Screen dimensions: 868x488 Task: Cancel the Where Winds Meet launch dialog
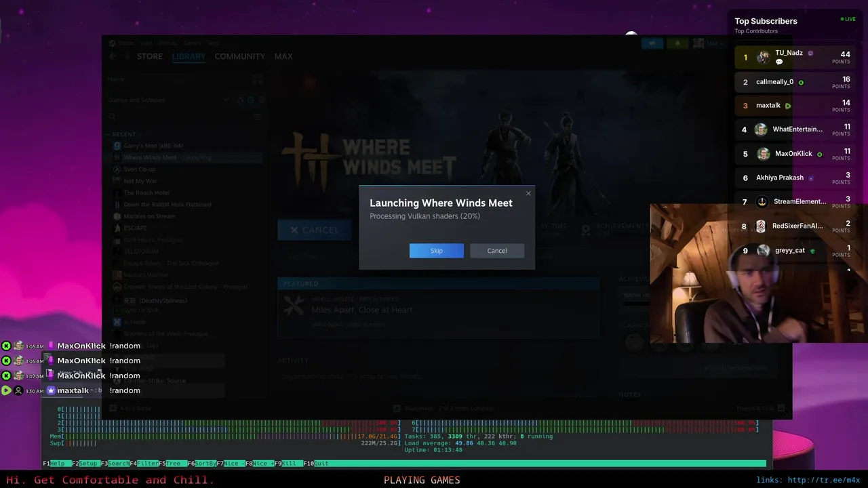click(x=497, y=251)
